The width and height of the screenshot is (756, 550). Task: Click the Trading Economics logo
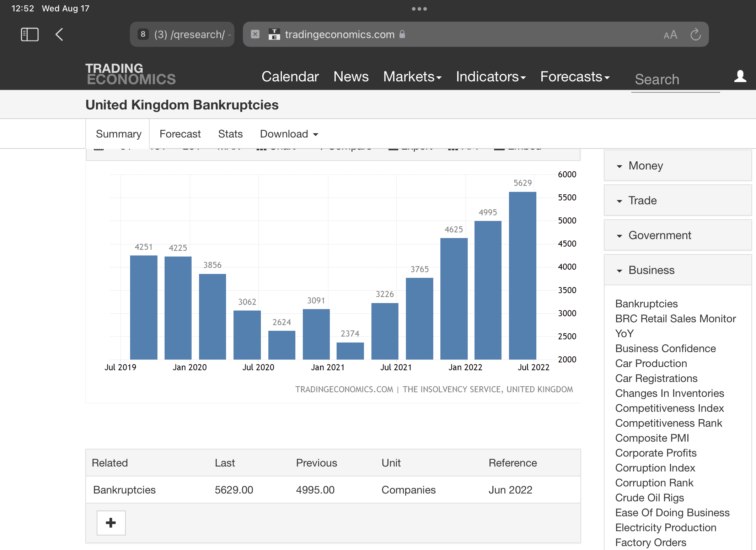click(130, 74)
